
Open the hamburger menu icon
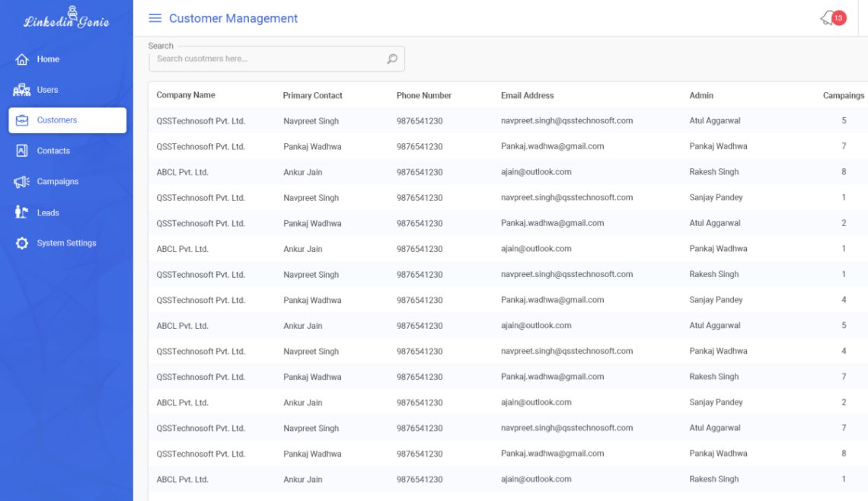[155, 18]
